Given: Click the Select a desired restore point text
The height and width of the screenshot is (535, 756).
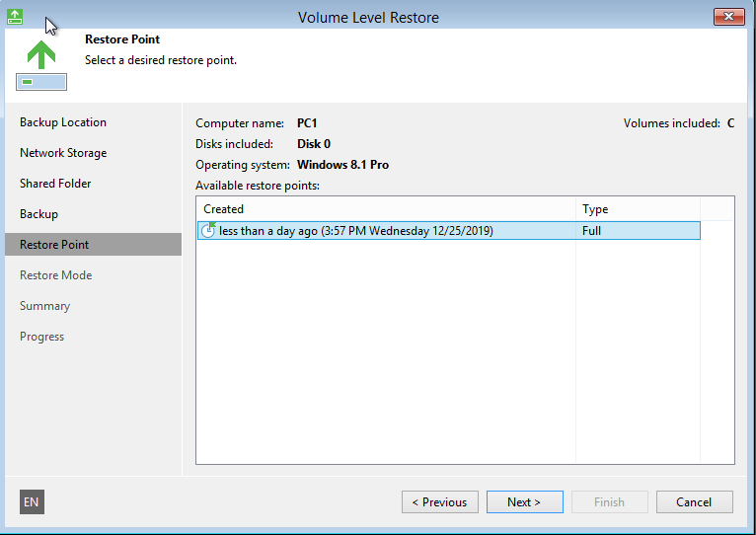Looking at the screenshot, I should 161,60.
